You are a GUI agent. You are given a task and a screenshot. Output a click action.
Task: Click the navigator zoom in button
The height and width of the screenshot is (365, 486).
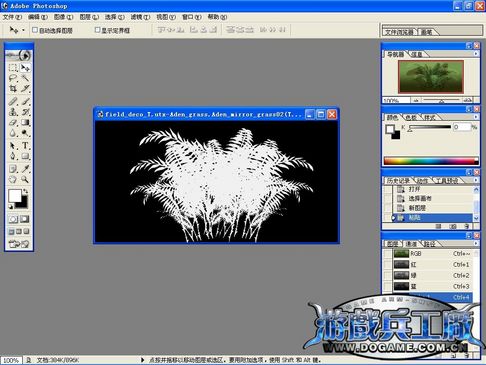tap(468, 100)
